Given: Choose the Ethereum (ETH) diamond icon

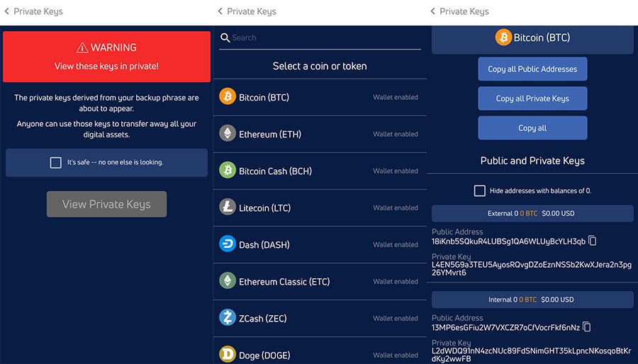Looking at the screenshot, I should click(228, 134).
